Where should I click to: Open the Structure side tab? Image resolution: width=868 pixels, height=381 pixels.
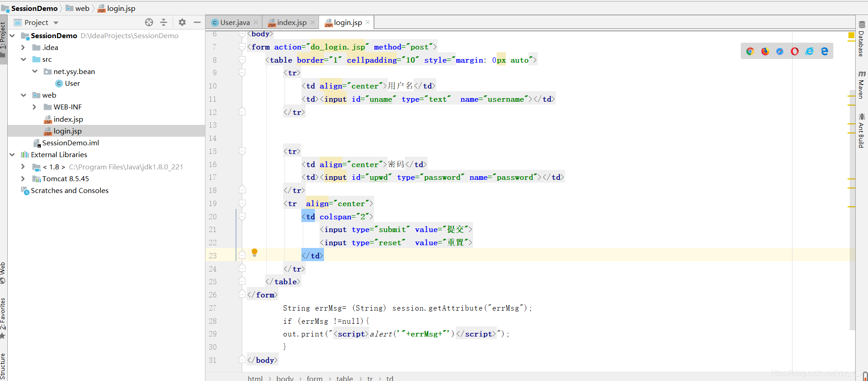(3, 367)
